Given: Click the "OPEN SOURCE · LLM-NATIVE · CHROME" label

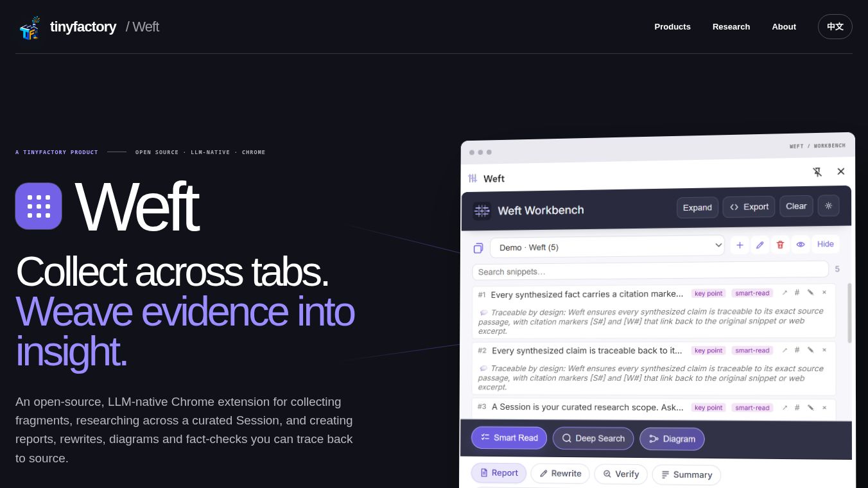Looking at the screenshot, I should tap(200, 152).
